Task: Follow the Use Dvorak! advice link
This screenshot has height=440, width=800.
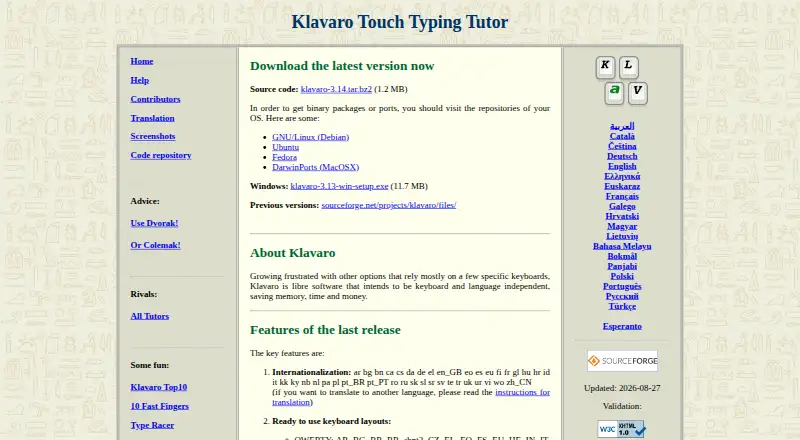Action: pos(155,223)
